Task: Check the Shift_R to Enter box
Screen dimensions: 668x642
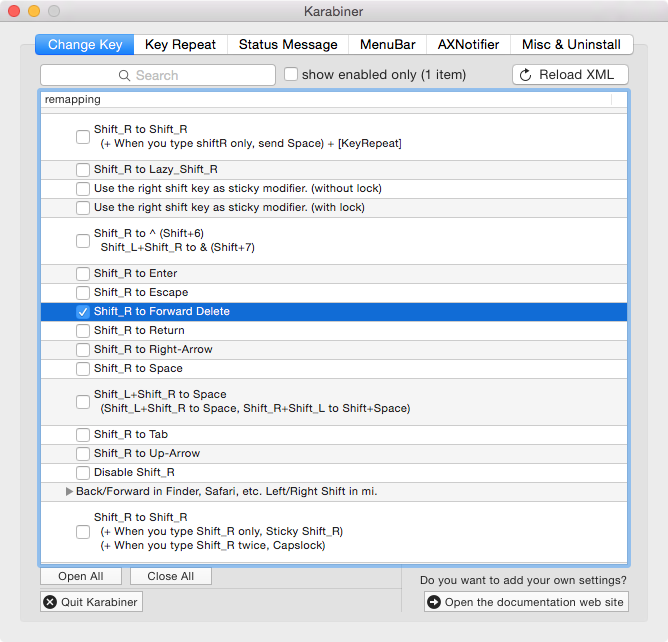Action: click(x=83, y=273)
